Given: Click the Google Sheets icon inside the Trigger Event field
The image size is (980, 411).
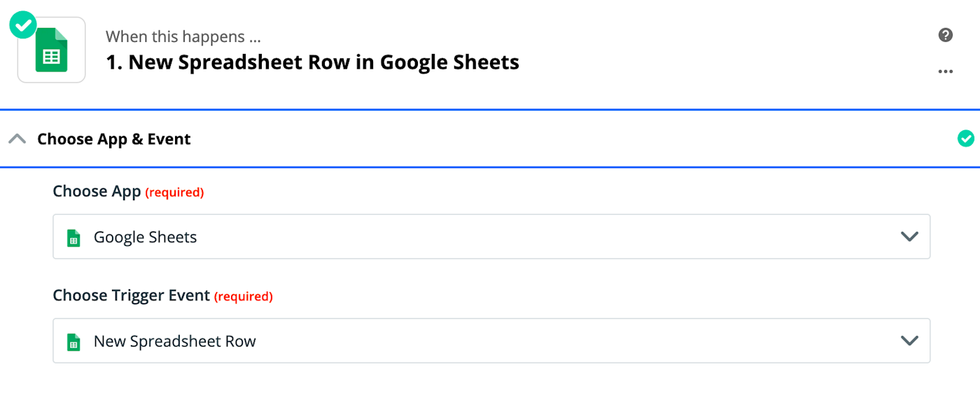Looking at the screenshot, I should (73, 341).
